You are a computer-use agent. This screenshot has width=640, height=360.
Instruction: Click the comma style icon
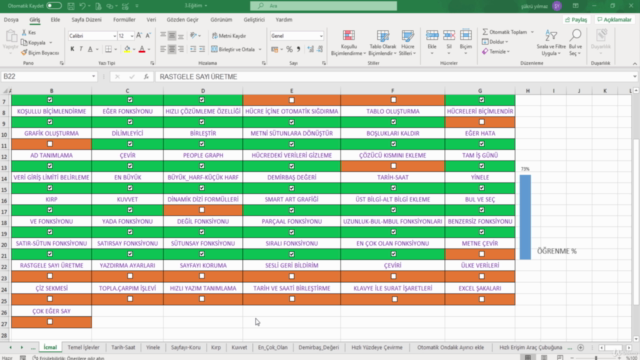tap(298, 49)
